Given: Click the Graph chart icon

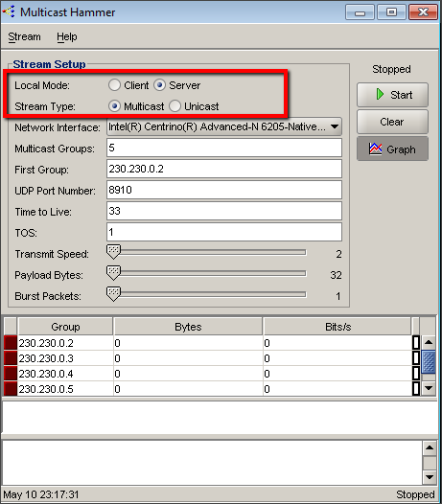Looking at the screenshot, I should (x=376, y=149).
